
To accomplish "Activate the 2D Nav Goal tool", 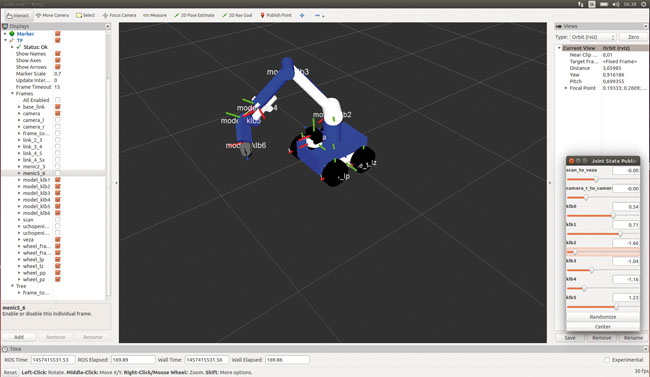I will tap(237, 15).
